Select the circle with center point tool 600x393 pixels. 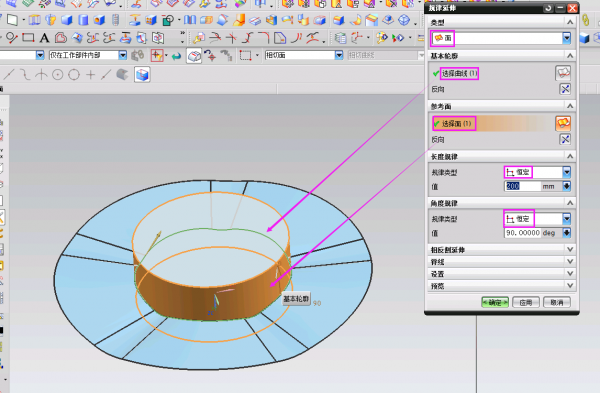(57, 75)
